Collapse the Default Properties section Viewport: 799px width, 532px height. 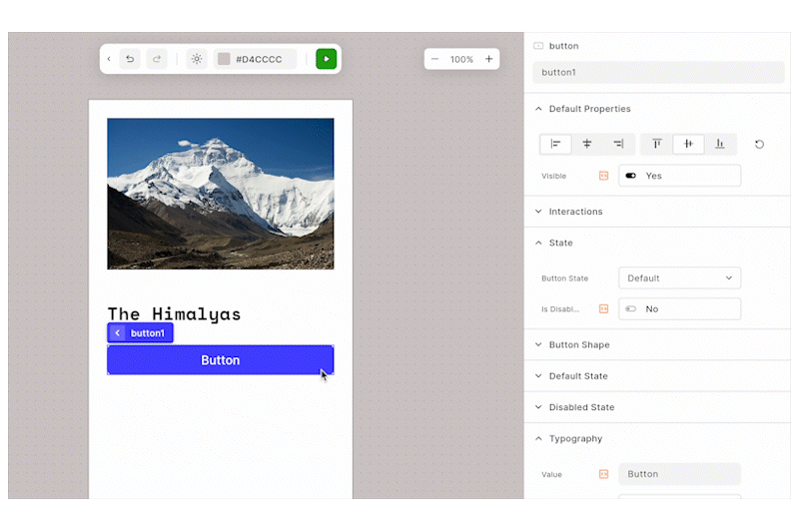click(538, 109)
